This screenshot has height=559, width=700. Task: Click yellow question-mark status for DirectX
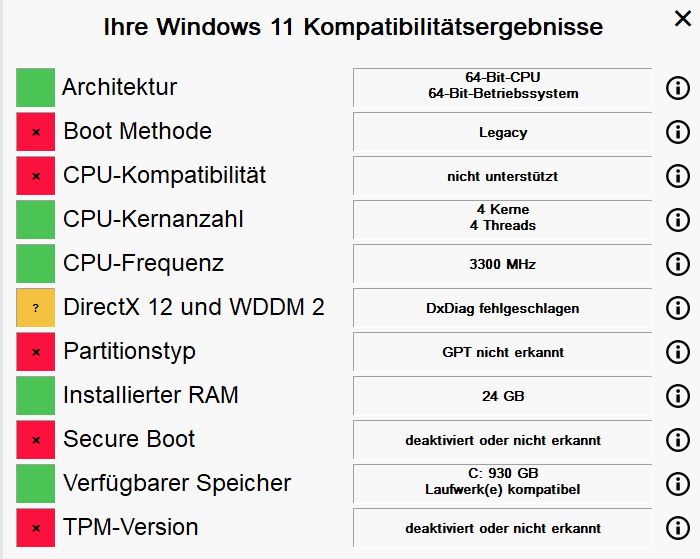point(36,308)
